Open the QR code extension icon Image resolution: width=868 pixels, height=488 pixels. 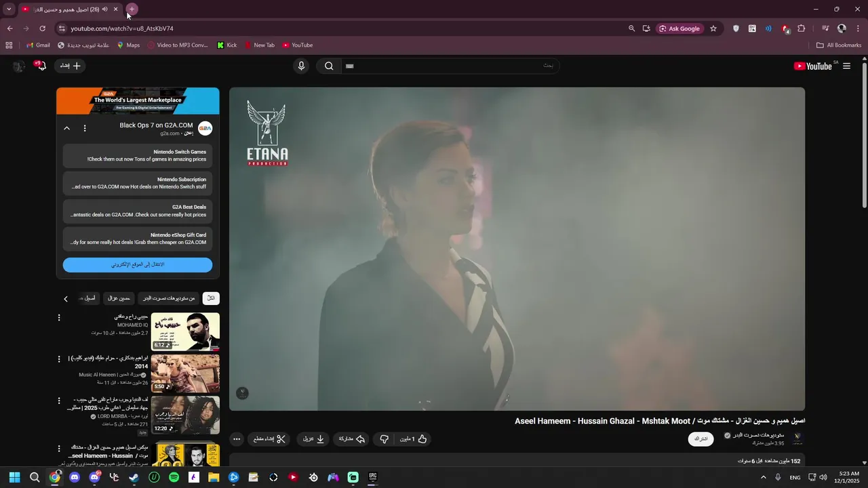[752, 28]
